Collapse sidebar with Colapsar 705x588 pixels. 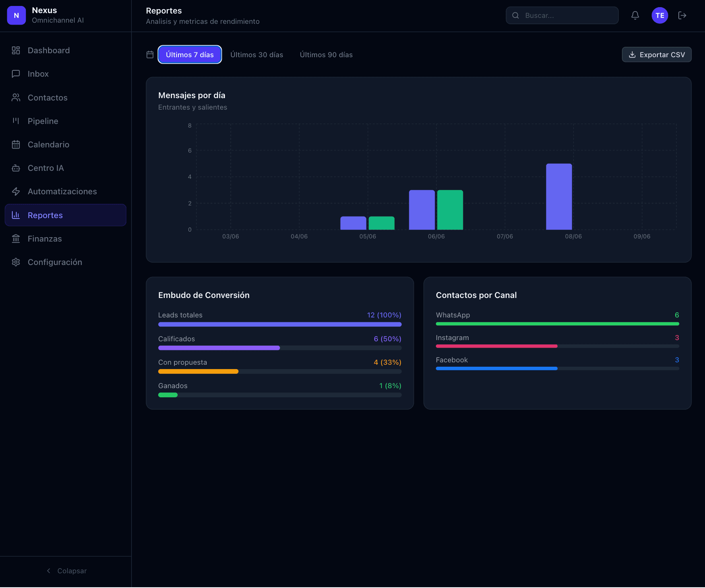coord(66,571)
